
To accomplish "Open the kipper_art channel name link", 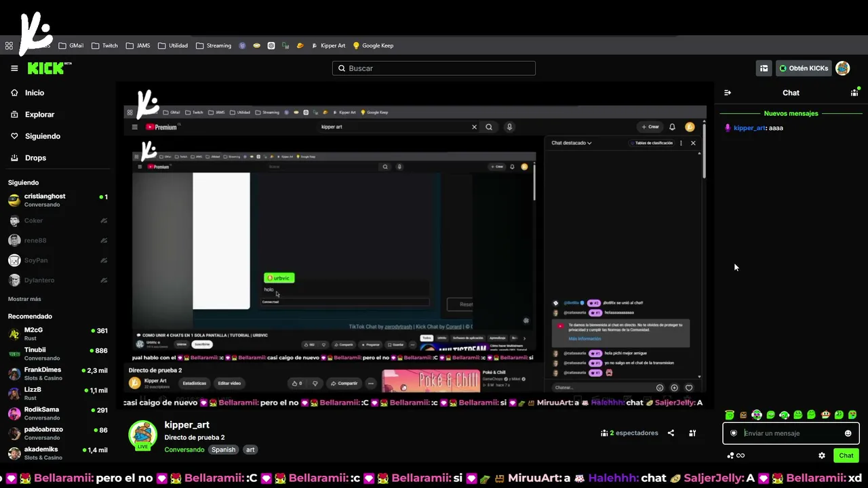I will 186,425.
